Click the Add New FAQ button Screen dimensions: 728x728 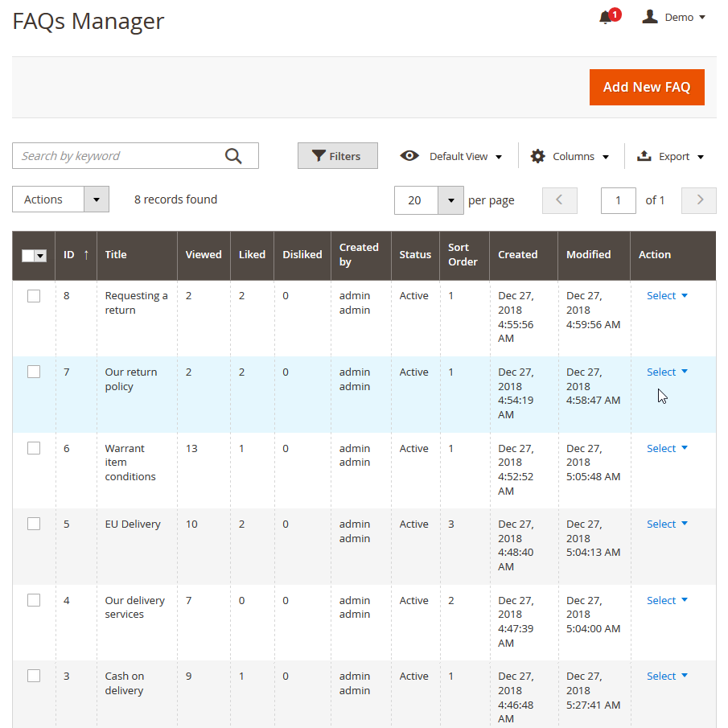[646, 87]
